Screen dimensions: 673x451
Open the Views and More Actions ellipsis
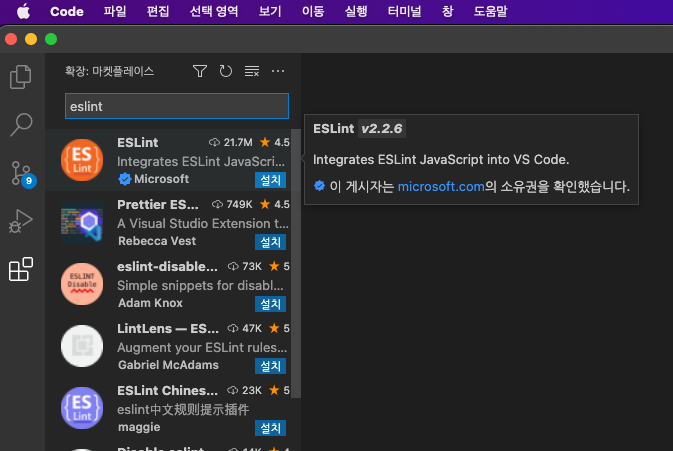point(278,71)
